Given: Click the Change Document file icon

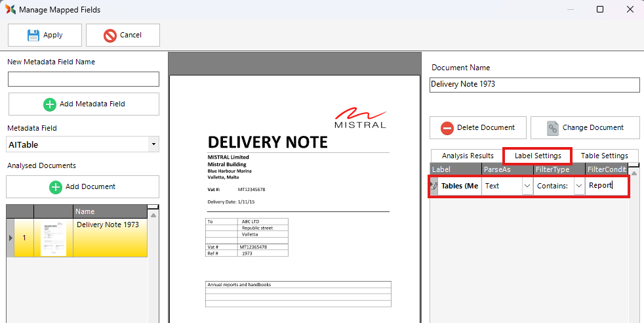Looking at the screenshot, I should pos(552,128).
